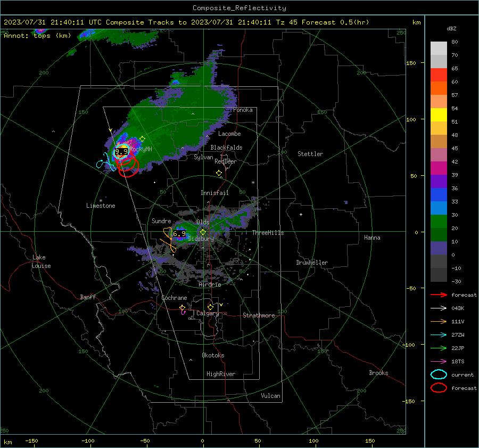The height and width of the screenshot is (448, 479).
Task: Click the 80 dBZ light gray swatch
Action: (439, 48)
